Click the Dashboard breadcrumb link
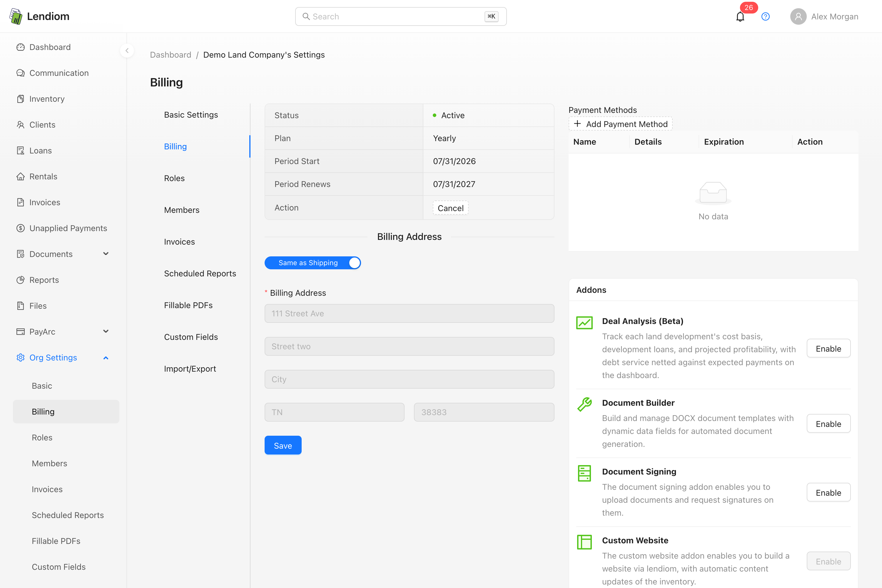 pos(171,55)
